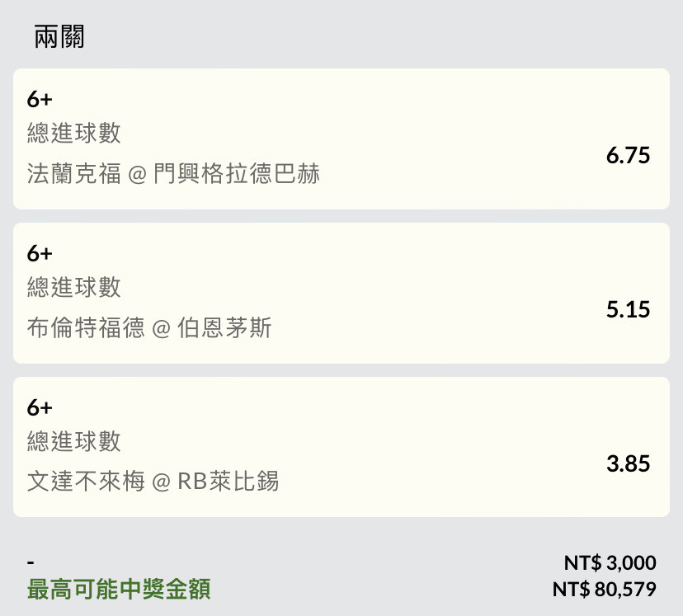Click the NT$ 3,000 stake amount
This screenshot has width=683, height=616.
coord(610,563)
